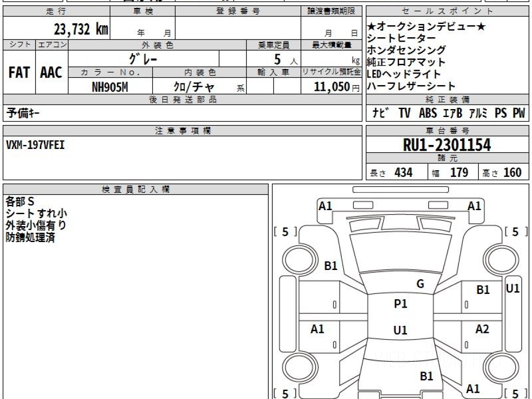Viewport: 532px width, 399px height.
Task: Select the interior color クロ/チャ
Action: [x=193, y=87]
